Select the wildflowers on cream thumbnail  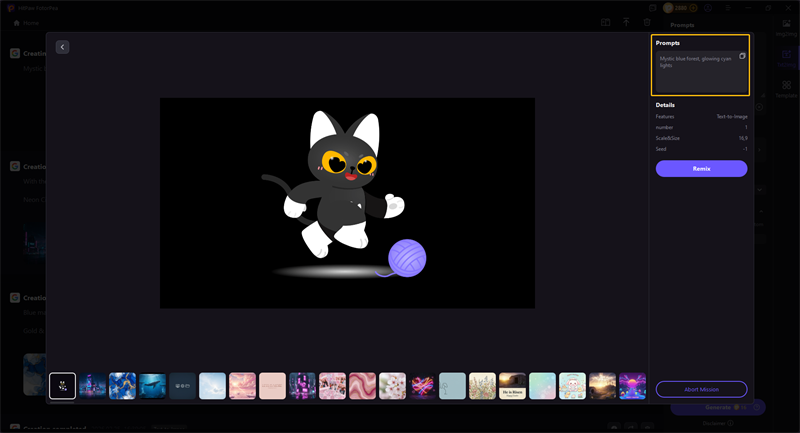pyautogui.click(x=482, y=386)
